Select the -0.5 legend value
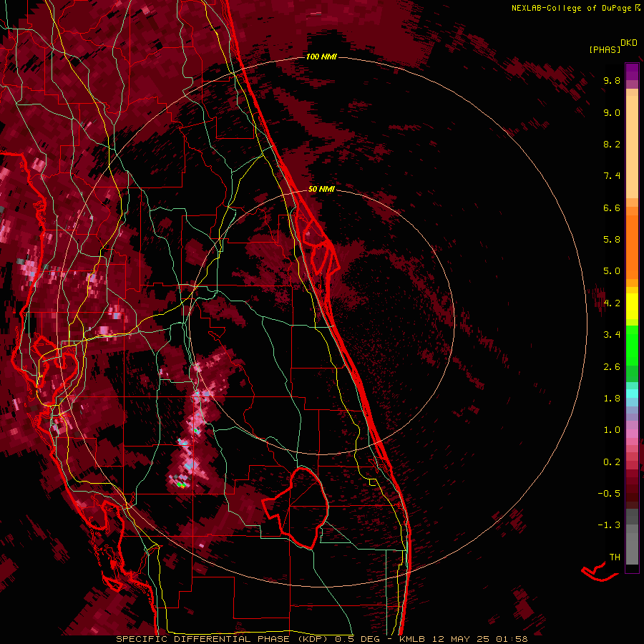This screenshot has height=644, width=644. (609, 494)
